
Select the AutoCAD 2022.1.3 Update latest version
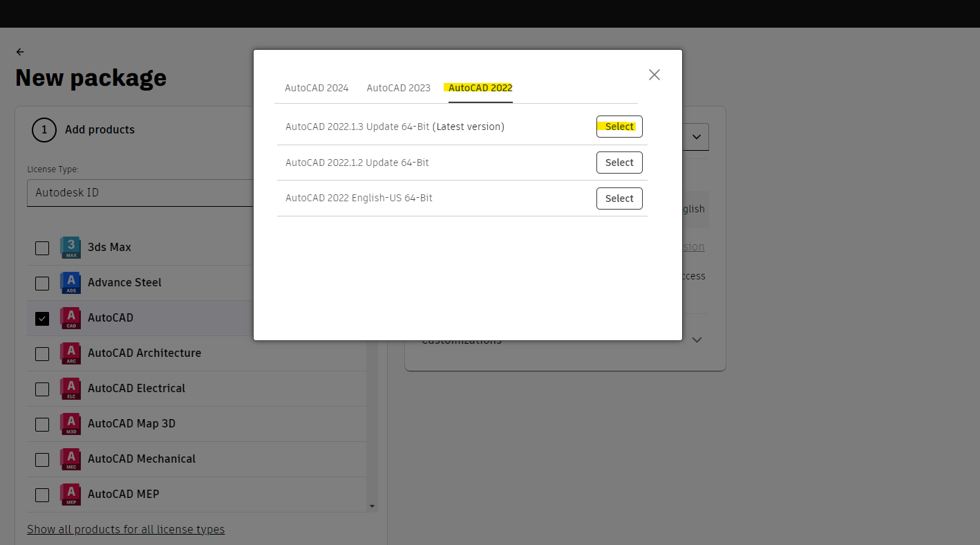pos(619,126)
